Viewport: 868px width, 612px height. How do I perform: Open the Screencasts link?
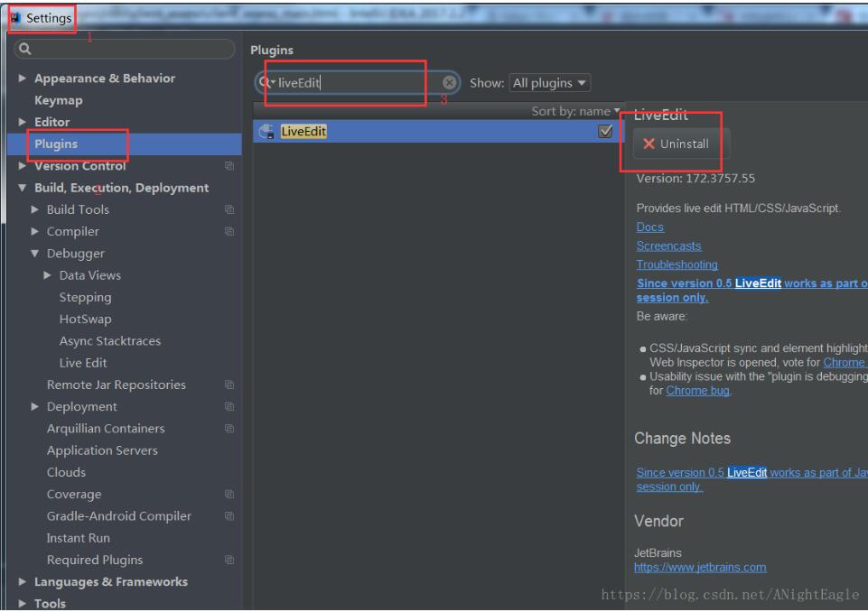(x=668, y=246)
